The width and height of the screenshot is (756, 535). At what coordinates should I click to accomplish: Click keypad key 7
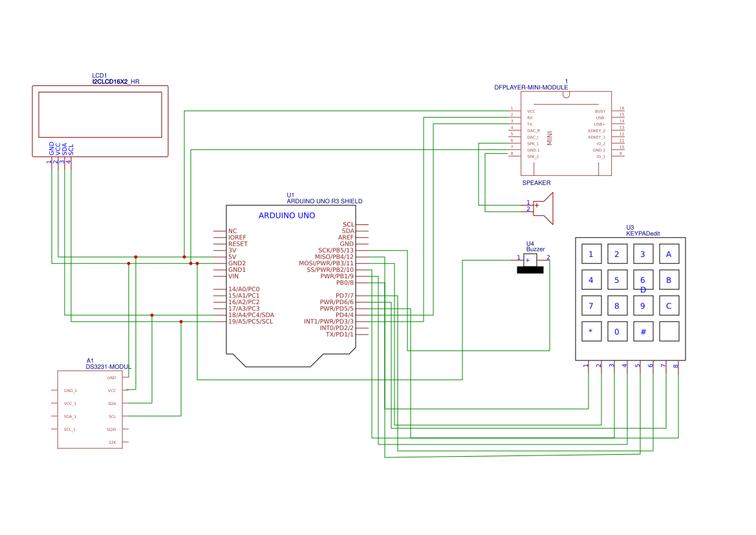point(591,306)
